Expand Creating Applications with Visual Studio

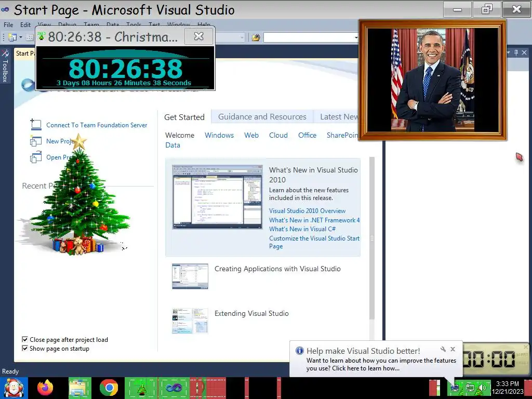coord(277,269)
